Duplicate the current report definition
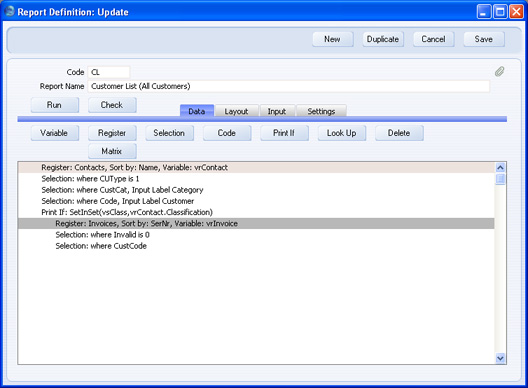The image size is (528, 388). [x=383, y=39]
